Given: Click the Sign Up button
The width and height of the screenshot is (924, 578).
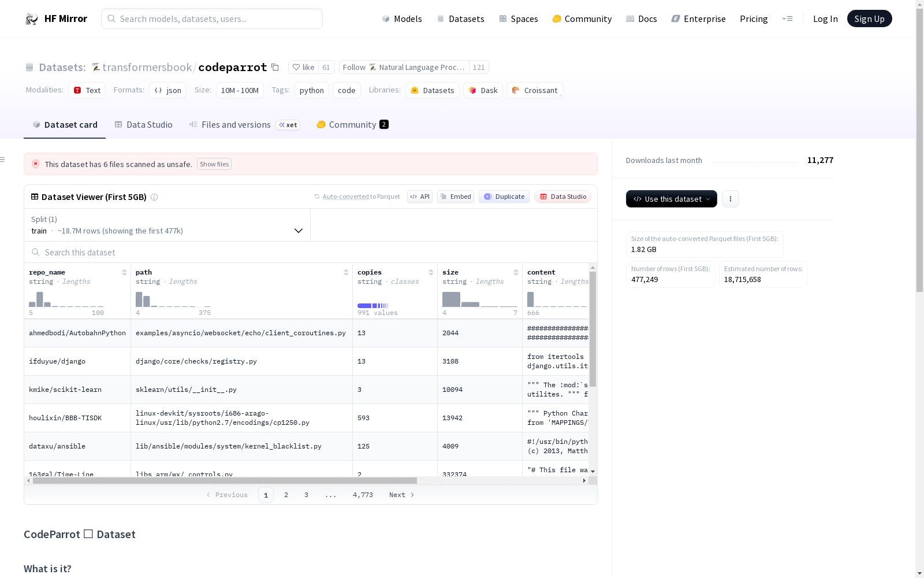Looking at the screenshot, I should (870, 19).
